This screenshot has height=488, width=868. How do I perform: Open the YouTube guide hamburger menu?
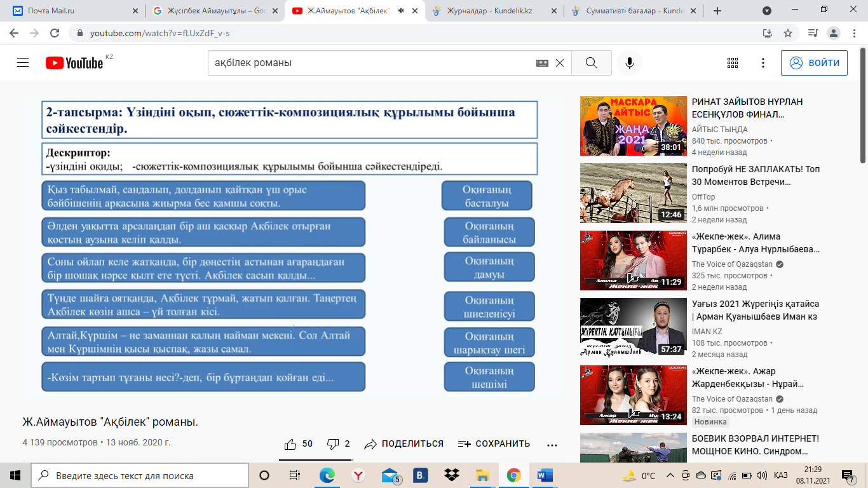(23, 63)
